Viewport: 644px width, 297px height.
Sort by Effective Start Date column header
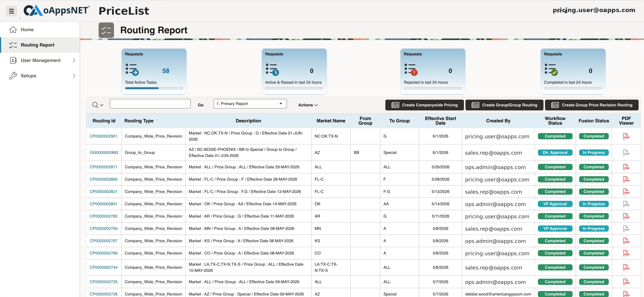point(440,121)
